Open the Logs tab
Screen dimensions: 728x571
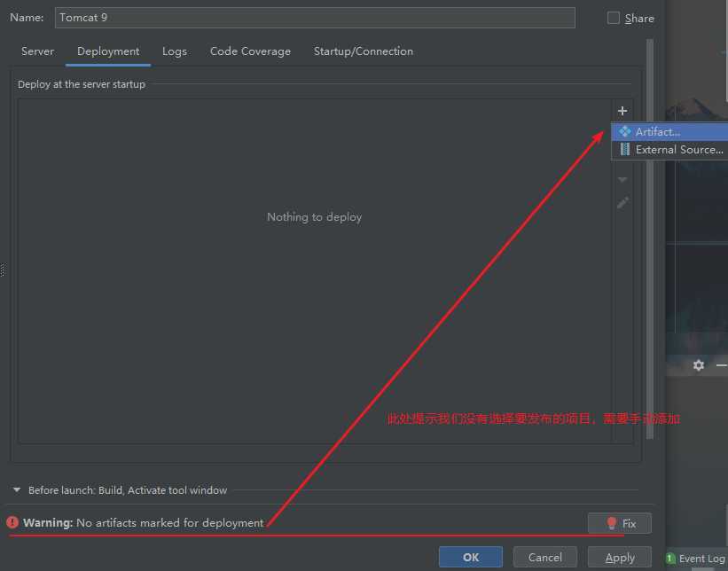click(x=175, y=51)
